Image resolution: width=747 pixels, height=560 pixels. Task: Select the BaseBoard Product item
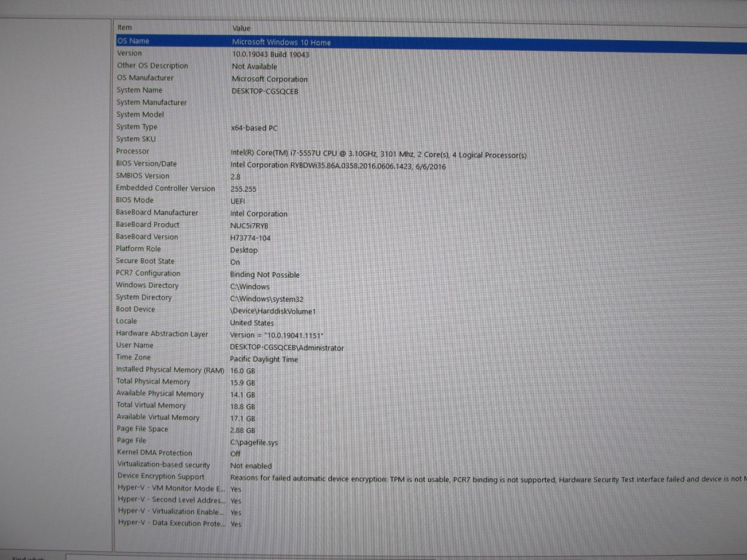pos(147,225)
